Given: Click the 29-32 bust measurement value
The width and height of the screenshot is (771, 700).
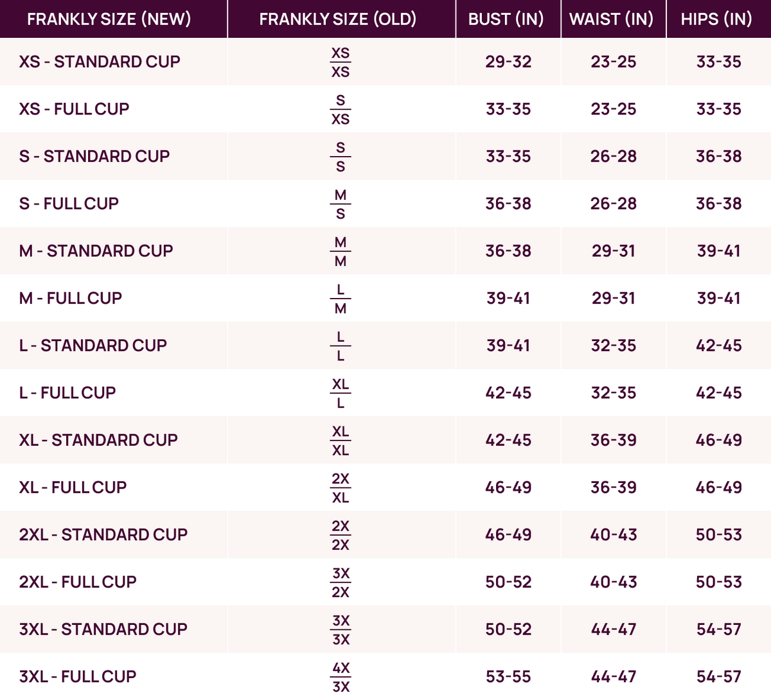Looking at the screenshot, I should tap(508, 62).
